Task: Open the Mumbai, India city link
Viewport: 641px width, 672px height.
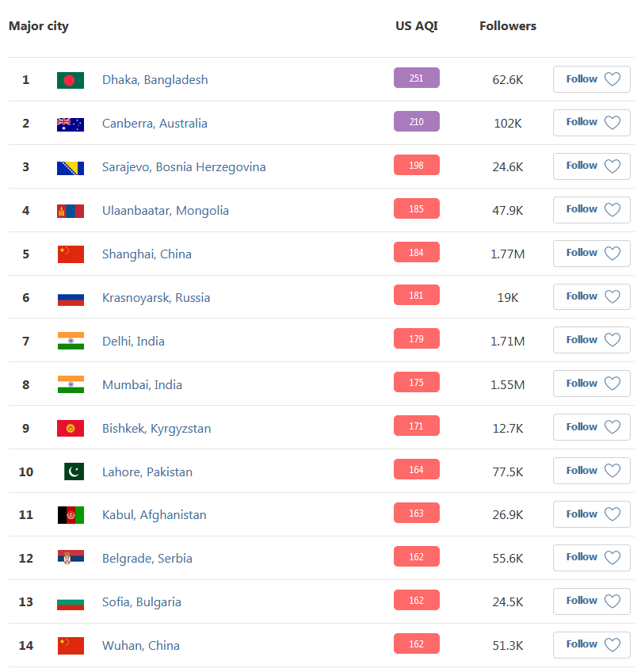Action: pyautogui.click(x=142, y=385)
